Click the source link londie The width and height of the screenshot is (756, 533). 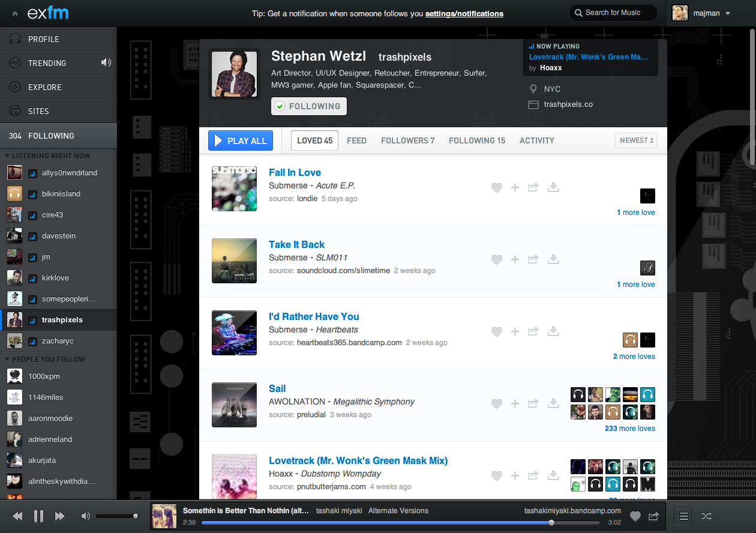click(x=307, y=199)
